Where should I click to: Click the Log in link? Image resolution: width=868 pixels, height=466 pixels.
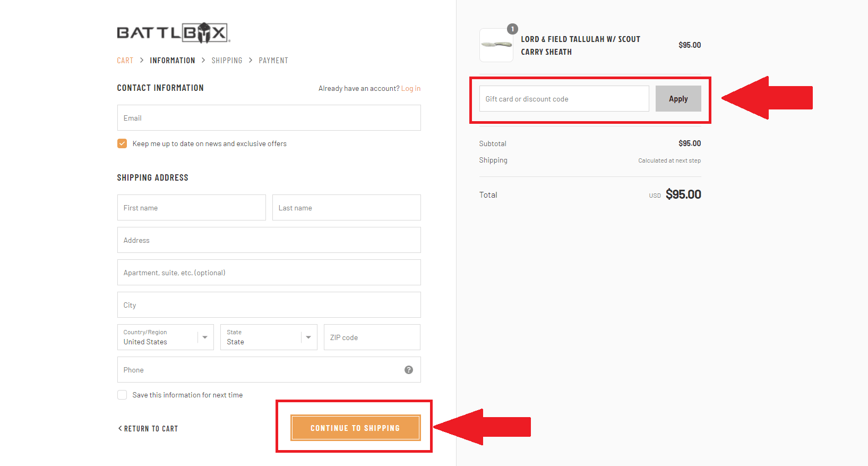click(410, 89)
